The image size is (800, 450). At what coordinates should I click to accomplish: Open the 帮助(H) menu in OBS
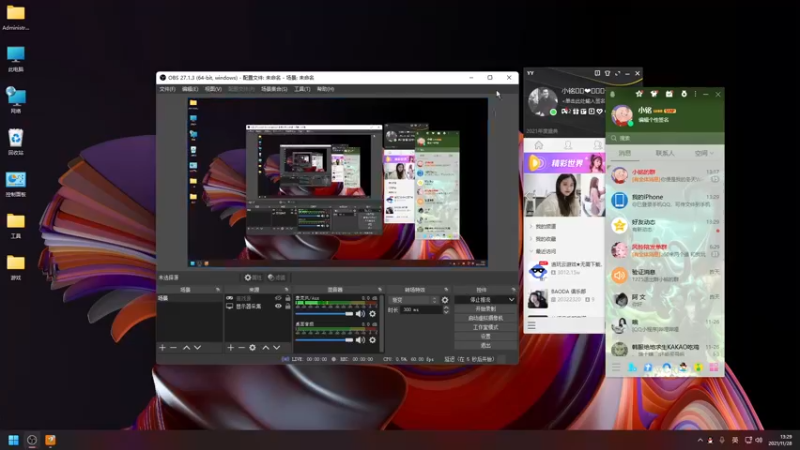click(x=326, y=89)
